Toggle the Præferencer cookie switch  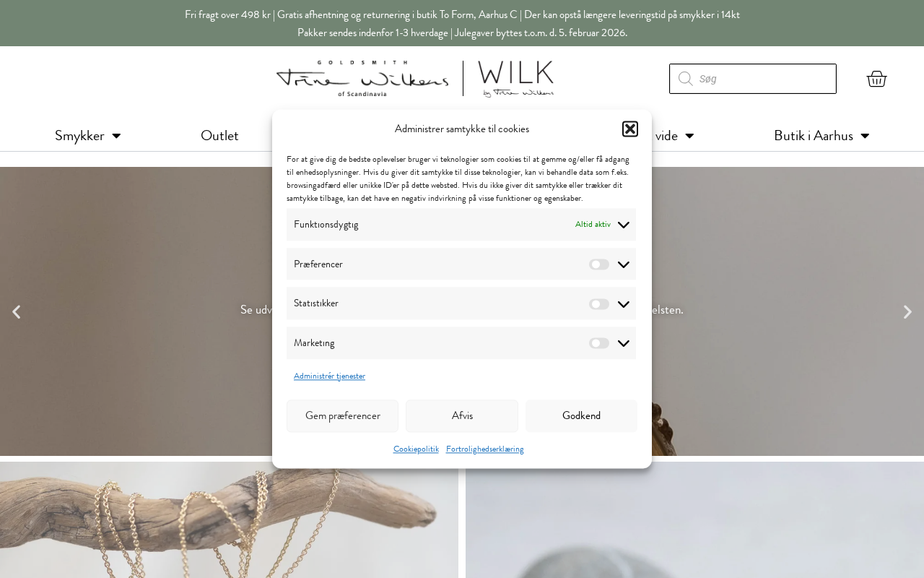tap(599, 264)
